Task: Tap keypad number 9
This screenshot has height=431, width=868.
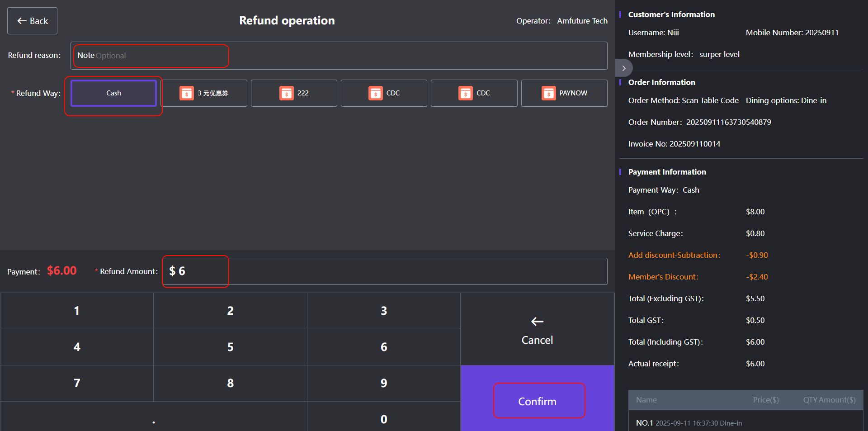Action: tap(383, 383)
